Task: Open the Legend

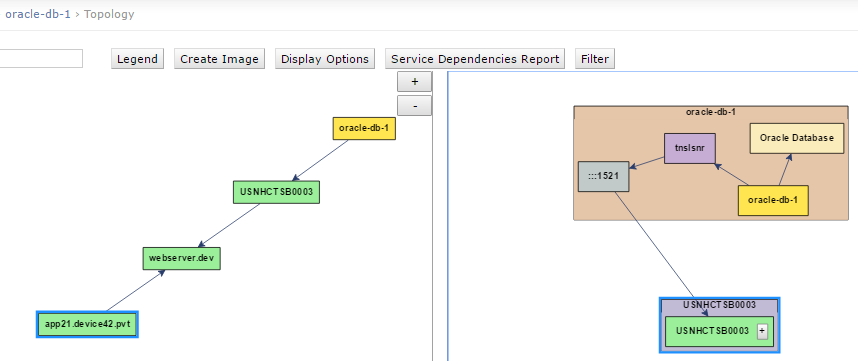Action: pyautogui.click(x=137, y=59)
